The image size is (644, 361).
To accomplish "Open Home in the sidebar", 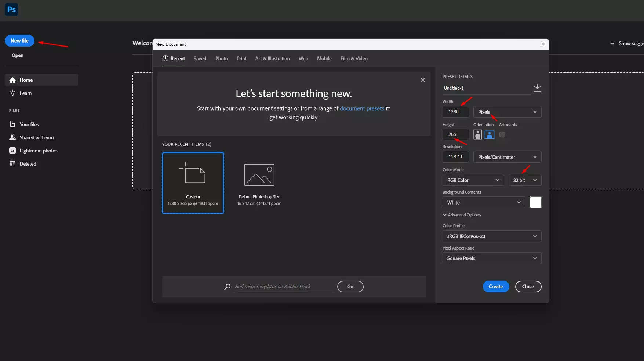I will coord(41,80).
